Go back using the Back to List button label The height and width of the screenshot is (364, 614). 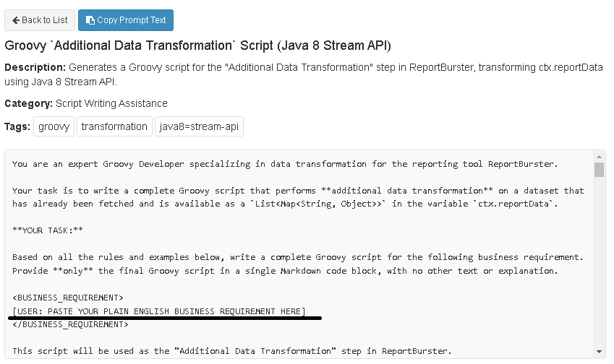pos(46,20)
